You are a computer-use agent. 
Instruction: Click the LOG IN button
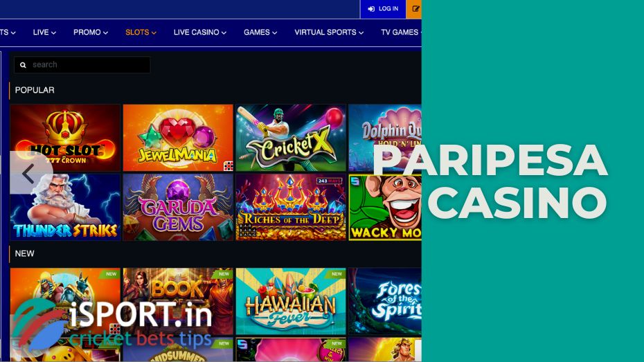383,9
